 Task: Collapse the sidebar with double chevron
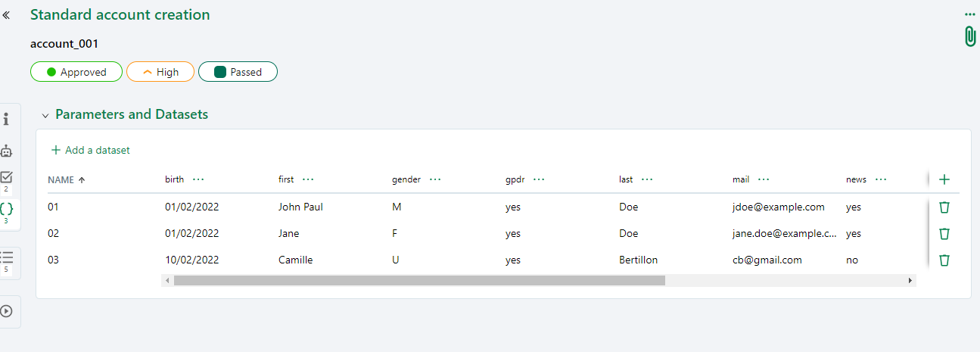7,14
